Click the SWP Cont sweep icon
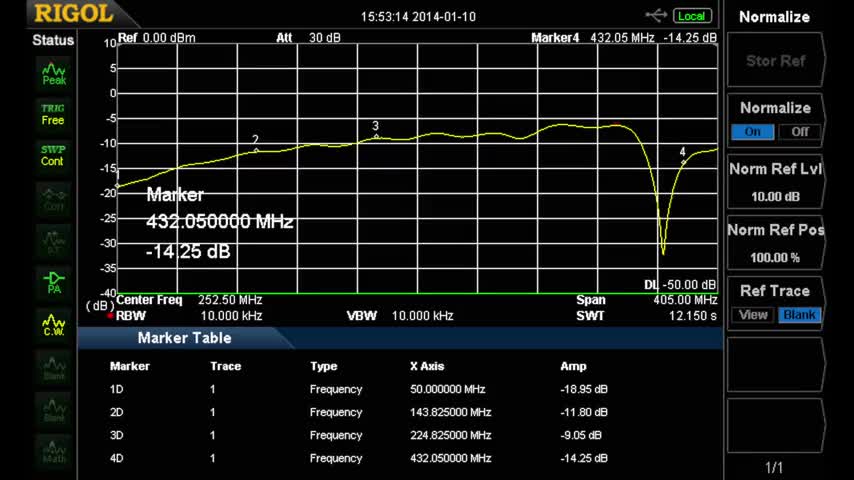 coord(53,155)
